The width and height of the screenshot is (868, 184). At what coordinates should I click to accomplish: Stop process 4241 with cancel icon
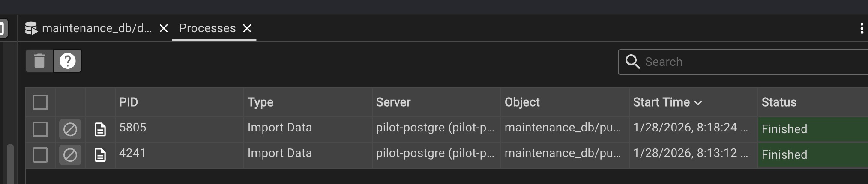[70, 155]
